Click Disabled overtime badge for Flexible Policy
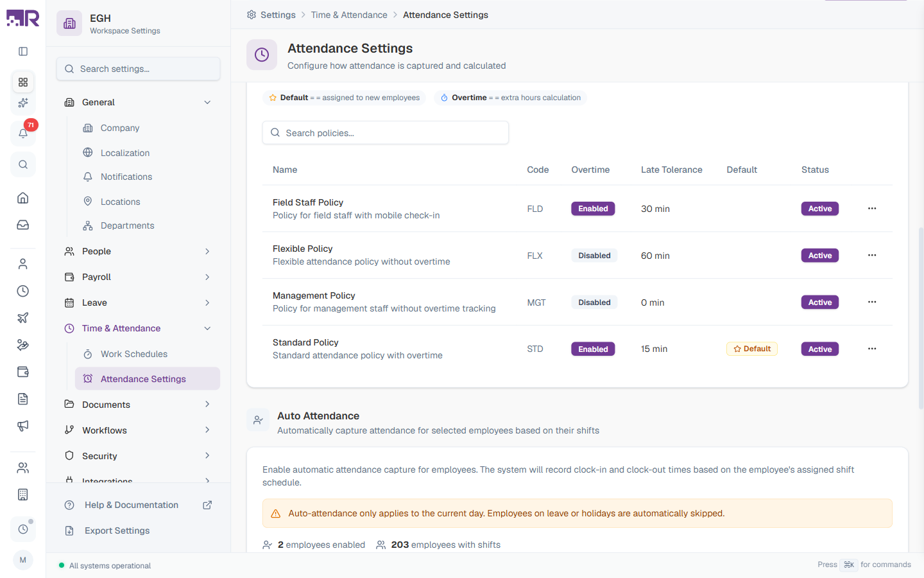 594,256
